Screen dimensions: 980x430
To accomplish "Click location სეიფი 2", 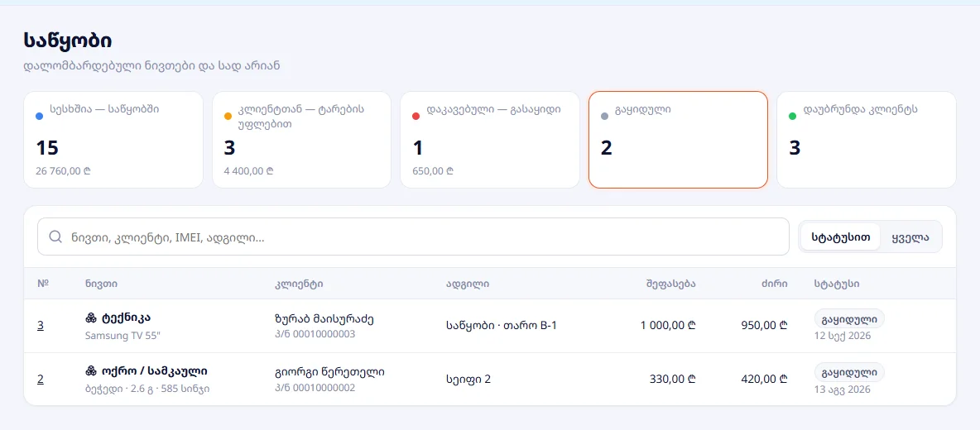I will coord(468,379).
